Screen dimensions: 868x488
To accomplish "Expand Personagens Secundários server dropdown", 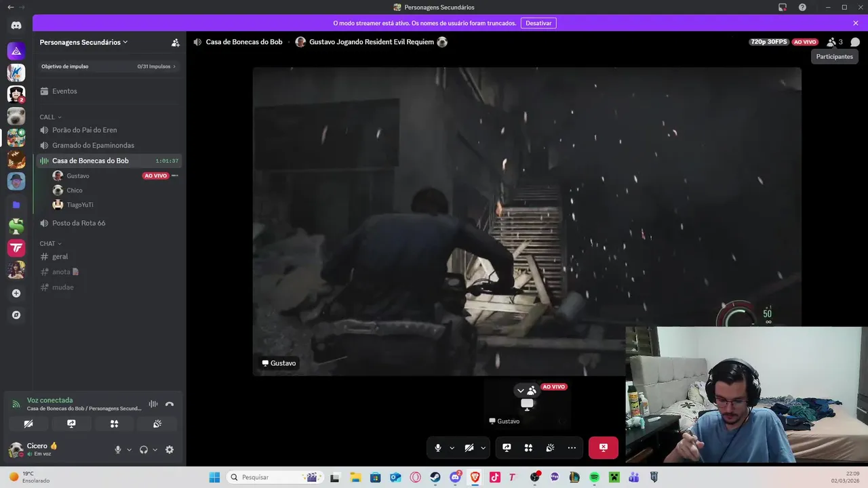I will 84,42.
